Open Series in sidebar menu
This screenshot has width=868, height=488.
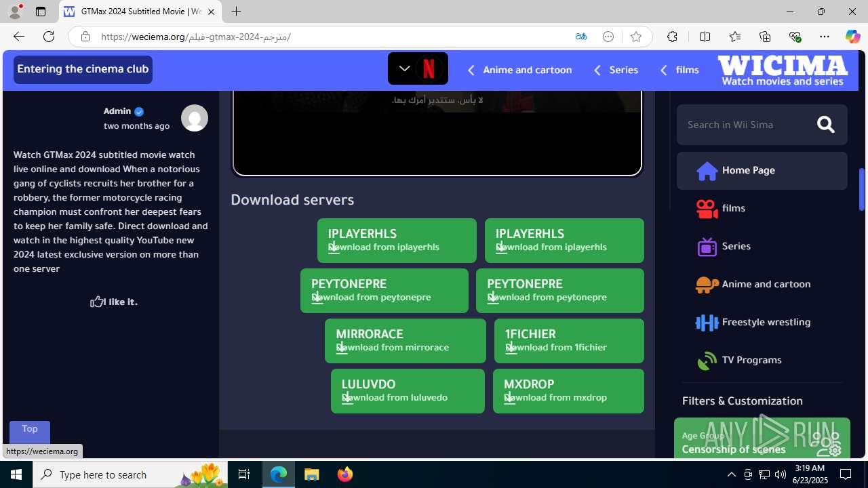(x=762, y=246)
